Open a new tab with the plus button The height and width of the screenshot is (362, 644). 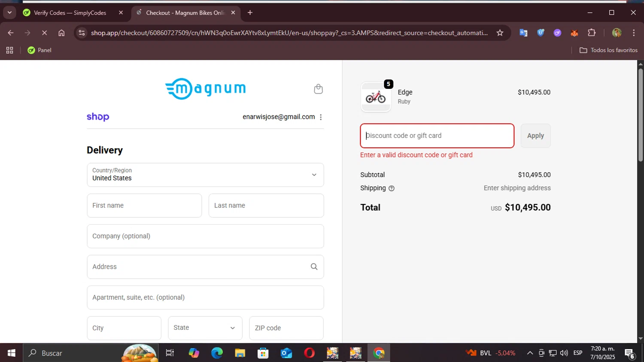(x=250, y=12)
